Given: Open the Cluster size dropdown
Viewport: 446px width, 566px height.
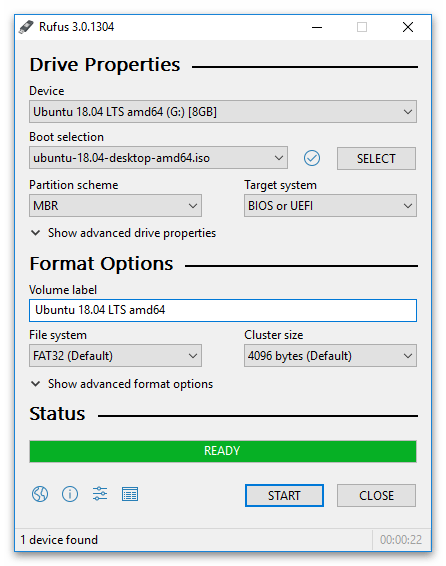Looking at the screenshot, I should 330,356.
